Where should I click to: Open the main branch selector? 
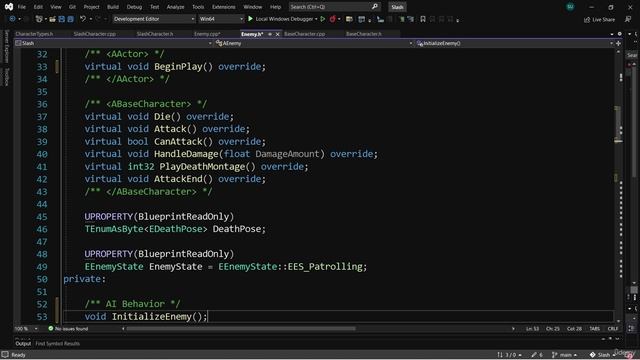point(565,355)
